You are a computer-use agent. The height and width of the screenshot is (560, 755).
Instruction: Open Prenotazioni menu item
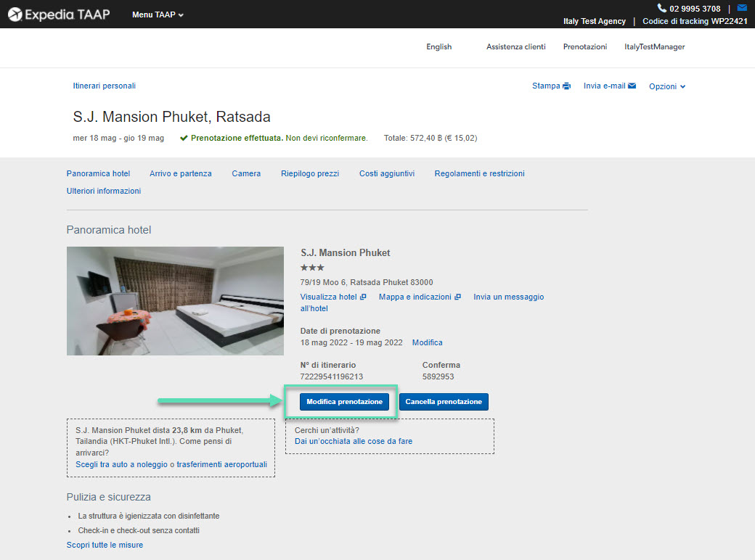click(585, 46)
